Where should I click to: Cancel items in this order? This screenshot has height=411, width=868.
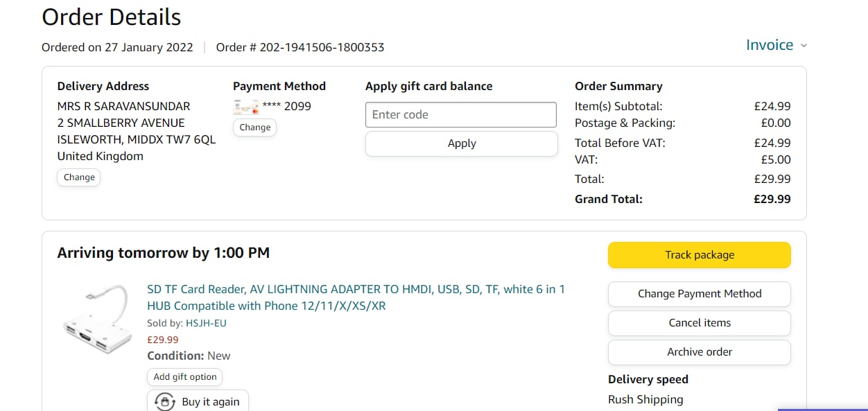click(699, 323)
